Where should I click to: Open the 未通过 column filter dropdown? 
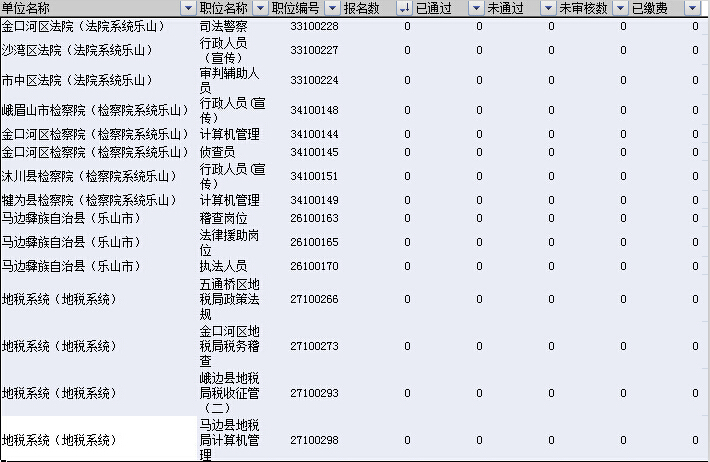(547, 8)
